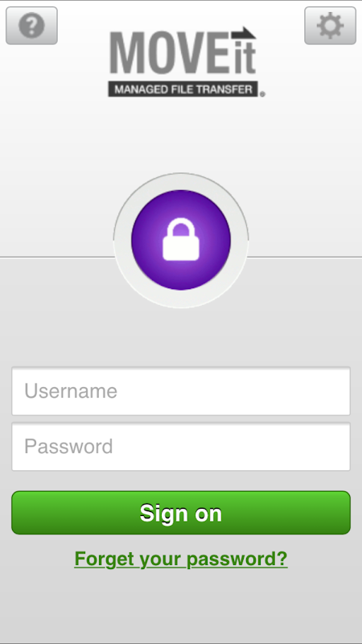Tap the shackle of the padlock
362x644 pixels.
click(x=181, y=227)
